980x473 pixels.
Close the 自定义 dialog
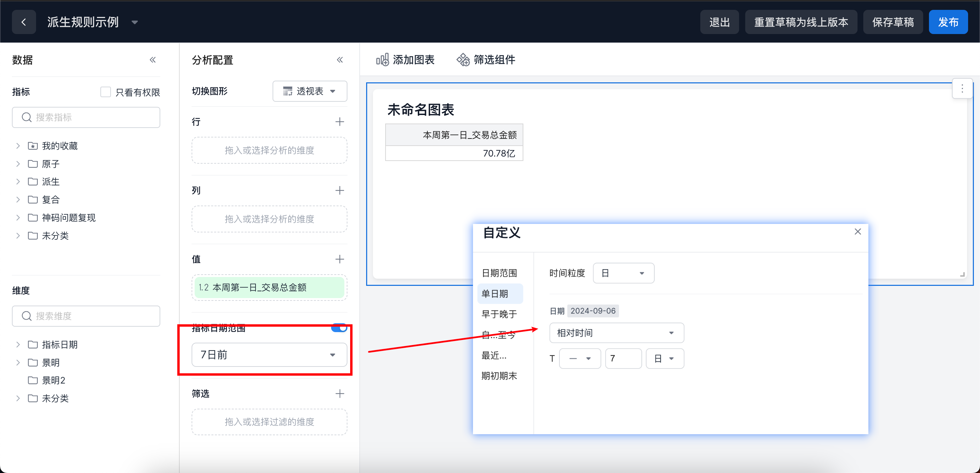point(857,232)
